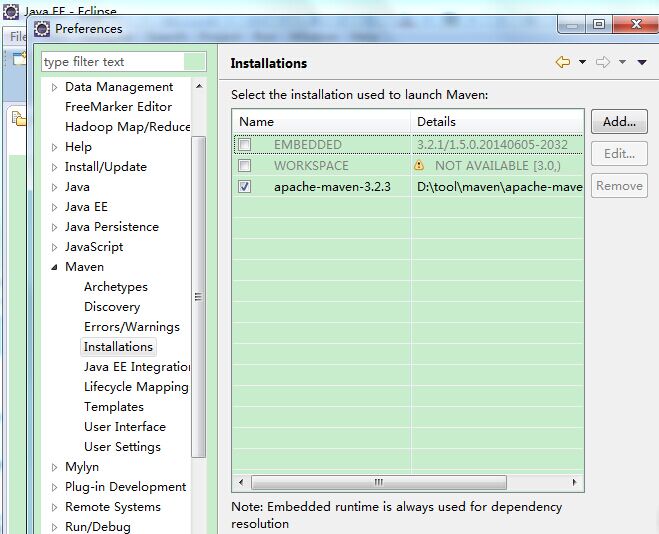659x534 pixels.
Task: Expand the Remote Systems tree node
Action: pyautogui.click(x=54, y=507)
